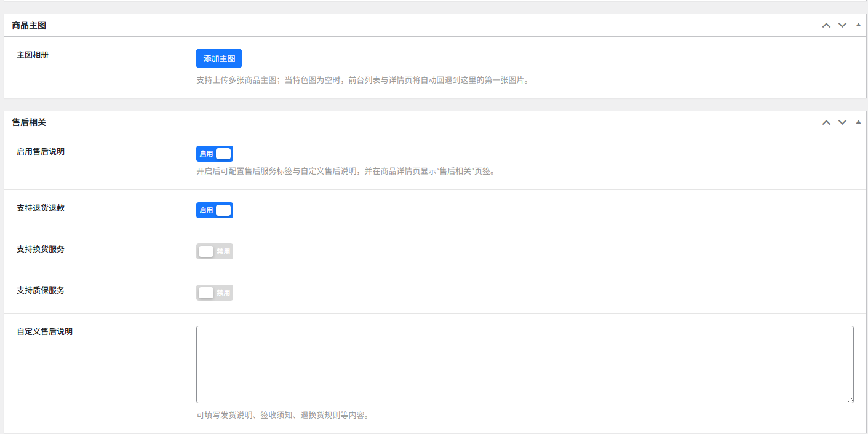Click the 支持质保服务 label text
The width and height of the screenshot is (868, 434).
[x=41, y=290]
